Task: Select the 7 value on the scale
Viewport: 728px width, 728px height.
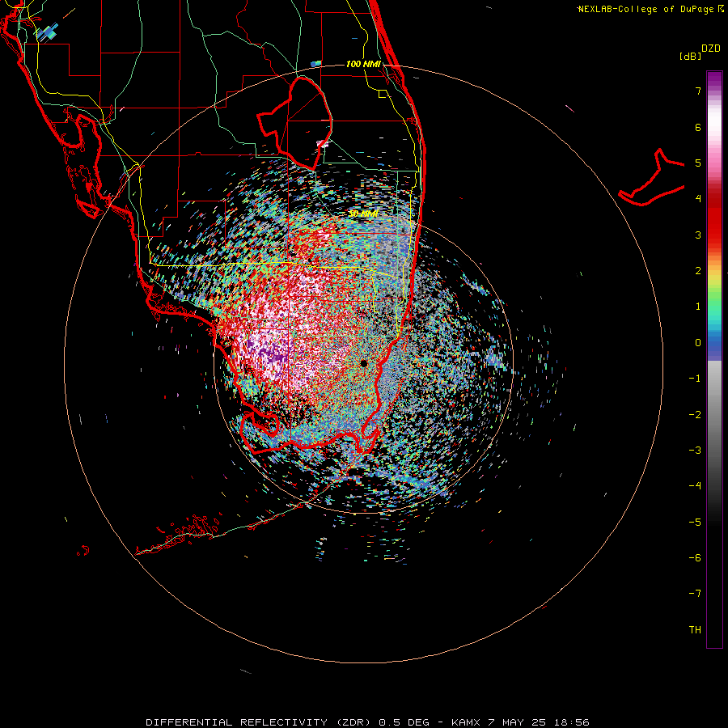Action: click(698, 91)
